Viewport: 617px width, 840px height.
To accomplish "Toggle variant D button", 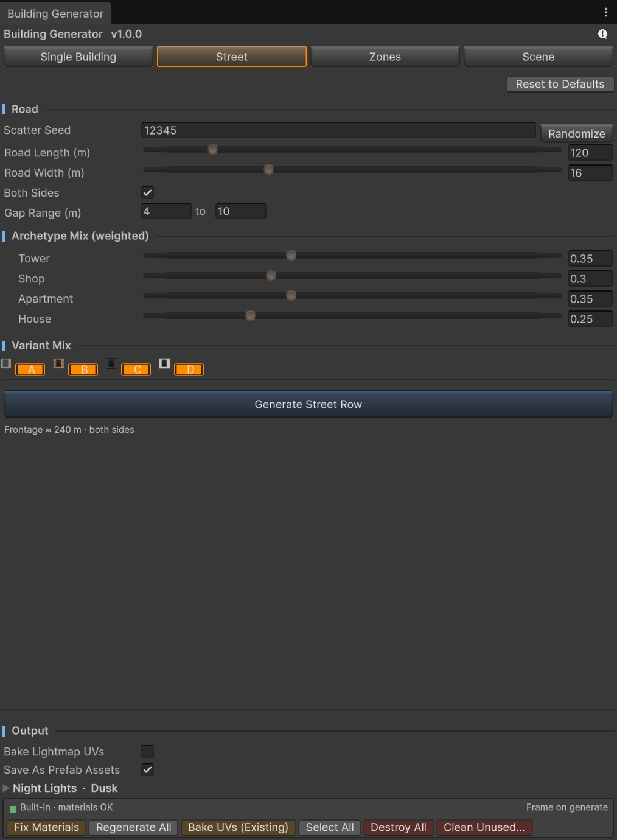I will [189, 369].
